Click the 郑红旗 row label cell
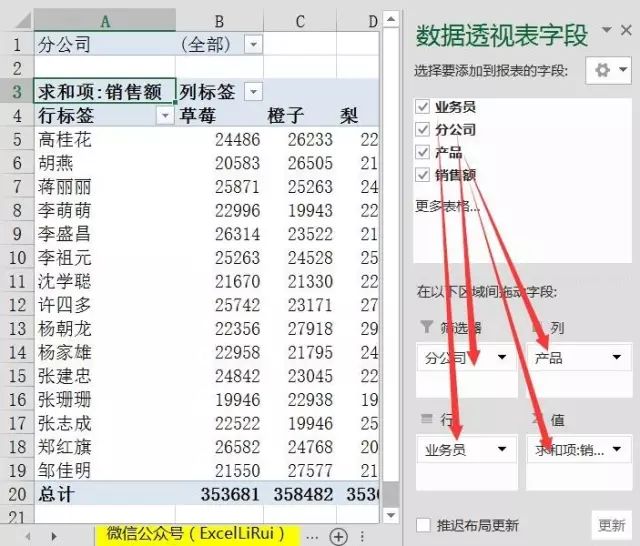This screenshot has width=640, height=546. click(x=105, y=447)
